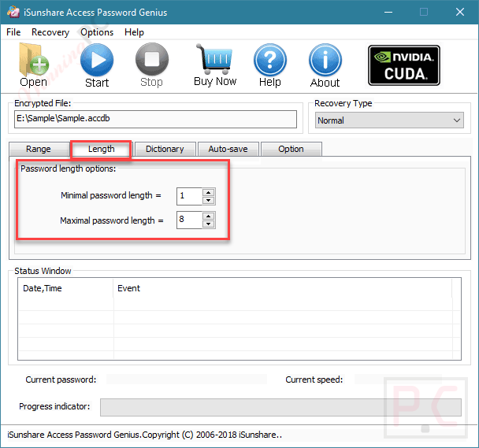Click the blue Help question mark icon
This screenshot has width=479, height=448.
pos(270,60)
